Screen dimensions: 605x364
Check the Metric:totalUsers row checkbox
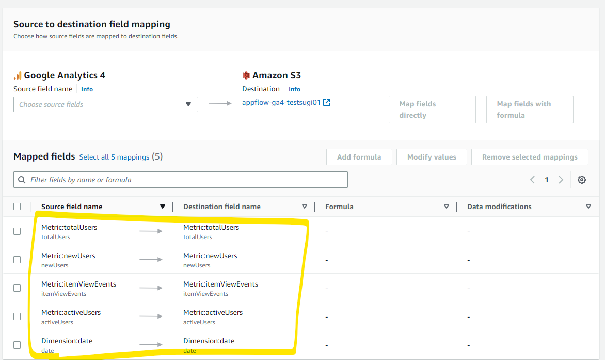click(17, 231)
